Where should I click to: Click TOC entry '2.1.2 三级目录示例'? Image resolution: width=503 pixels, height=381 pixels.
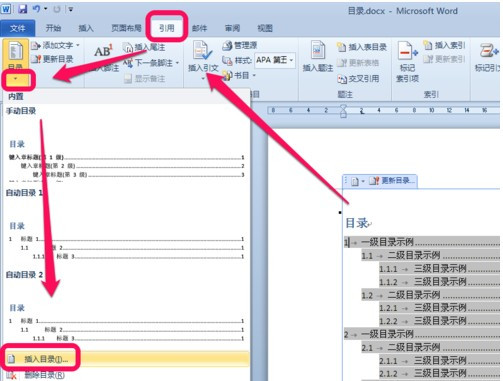[x=440, y=374]
